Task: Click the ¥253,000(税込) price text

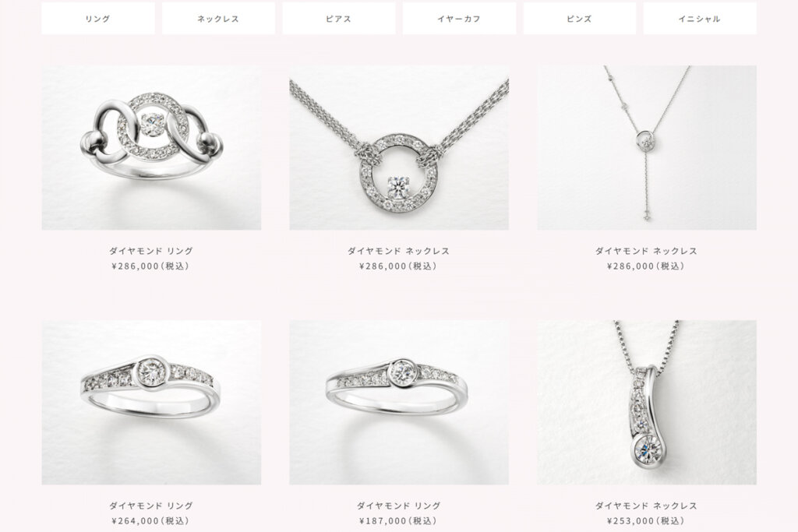Action: (646, 521)
